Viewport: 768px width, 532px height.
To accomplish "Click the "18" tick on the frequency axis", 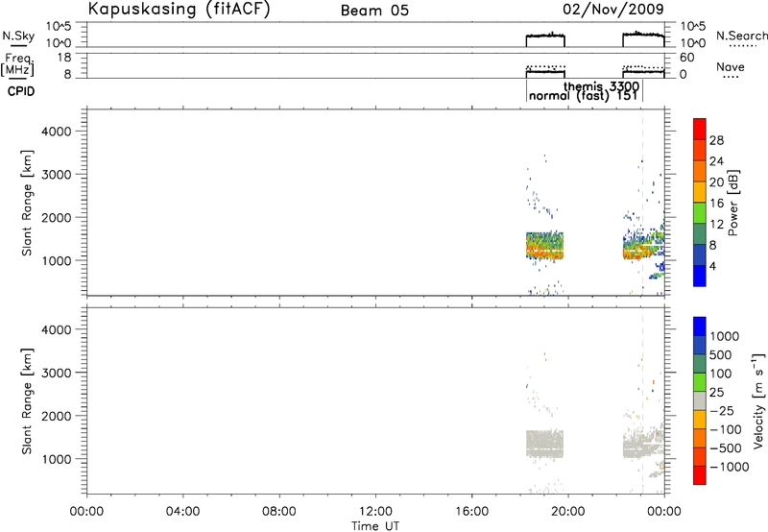I will click(65, 58).
